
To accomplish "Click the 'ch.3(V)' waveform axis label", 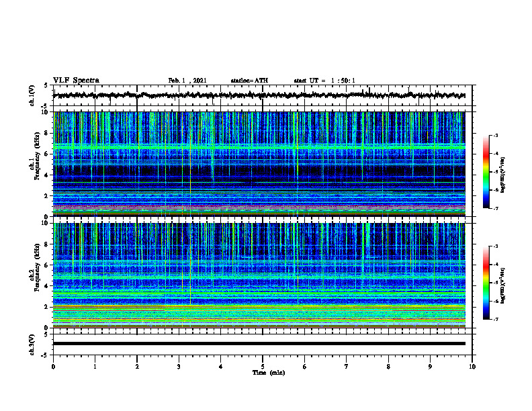I will 32,345.
